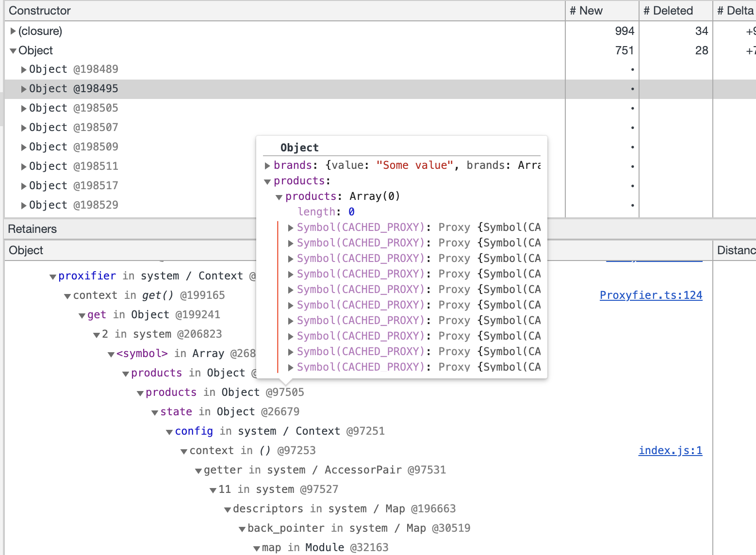756x555 pixels.
Task: Collapse getter in system / AccessorPair @97531
Action: pos(198,471)
